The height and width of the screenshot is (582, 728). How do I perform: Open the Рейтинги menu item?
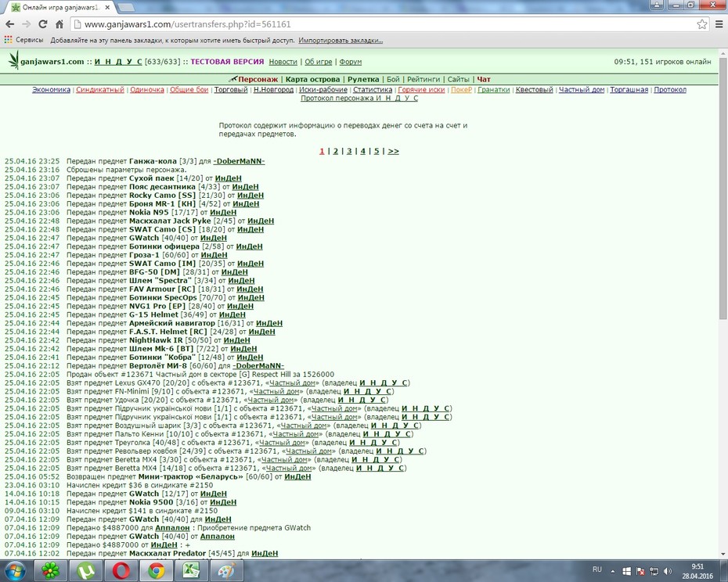pyautogui.click(x=423, y=79)
